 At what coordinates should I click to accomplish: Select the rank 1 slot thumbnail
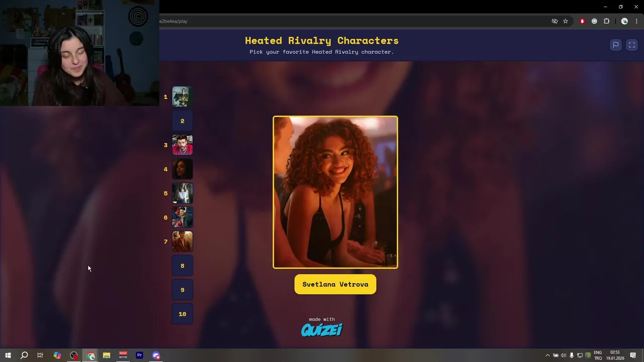[182, 97]
